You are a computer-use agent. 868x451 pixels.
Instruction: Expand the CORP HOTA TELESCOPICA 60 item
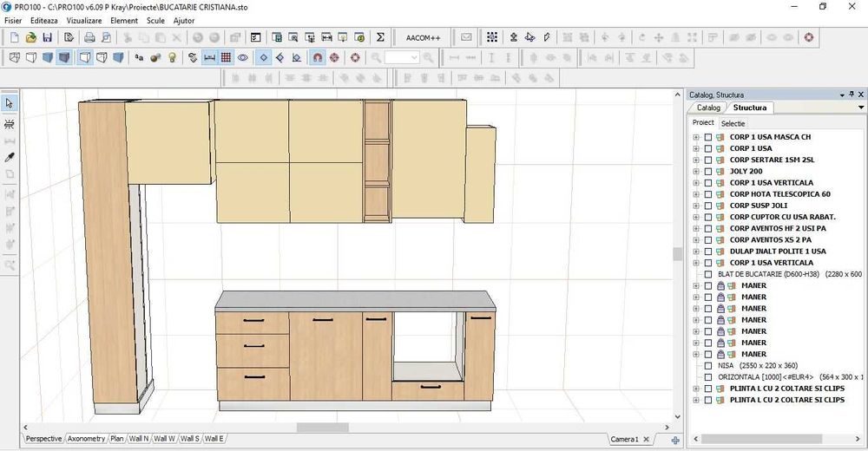coord(696,194)
